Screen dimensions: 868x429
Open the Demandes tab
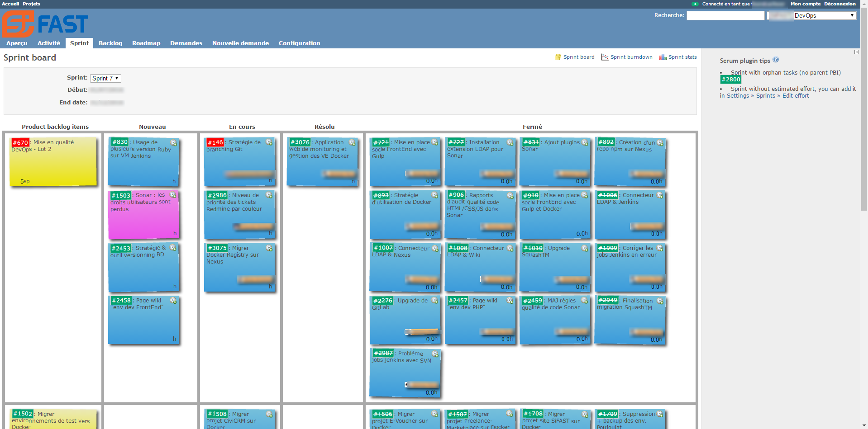[186, 43]
